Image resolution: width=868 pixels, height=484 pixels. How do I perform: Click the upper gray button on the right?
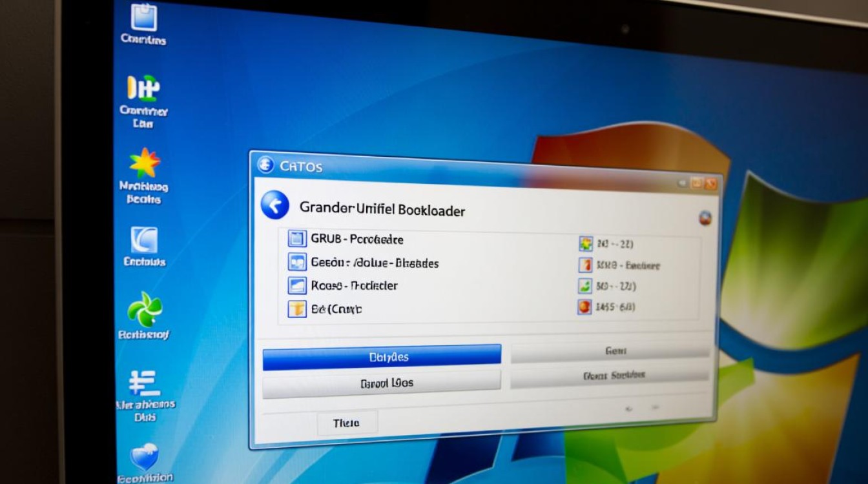[x=610, y=352]
